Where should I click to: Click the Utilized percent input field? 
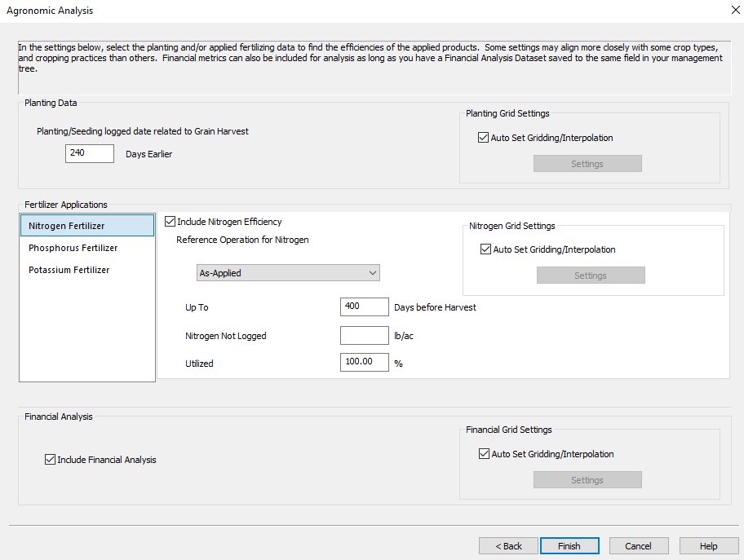[365, 362]
